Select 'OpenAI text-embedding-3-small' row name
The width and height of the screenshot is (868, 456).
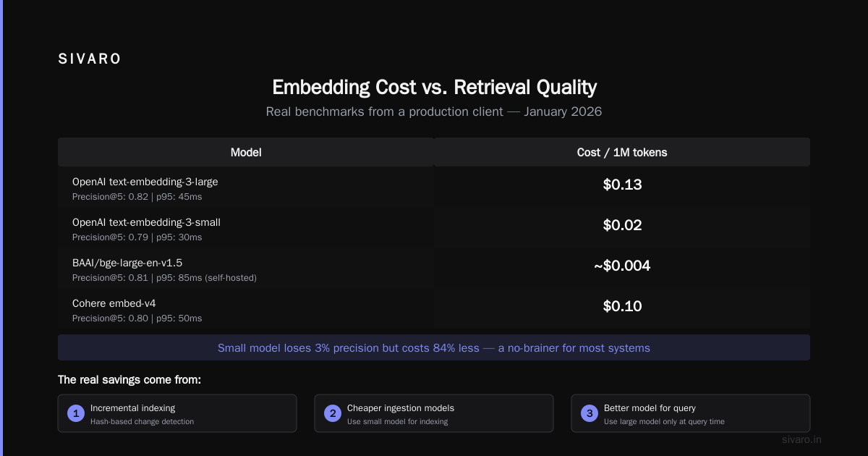click(x=146, y=222)
